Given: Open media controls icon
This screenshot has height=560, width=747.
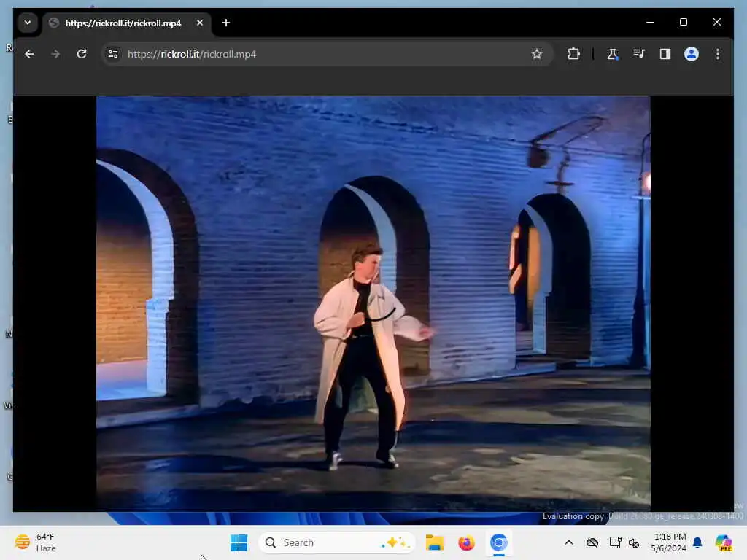Looking at the screenshot, I should 639,54.
